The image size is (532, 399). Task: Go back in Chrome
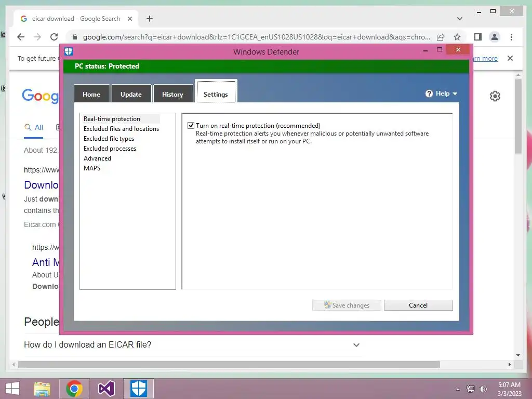pos(21,37)
